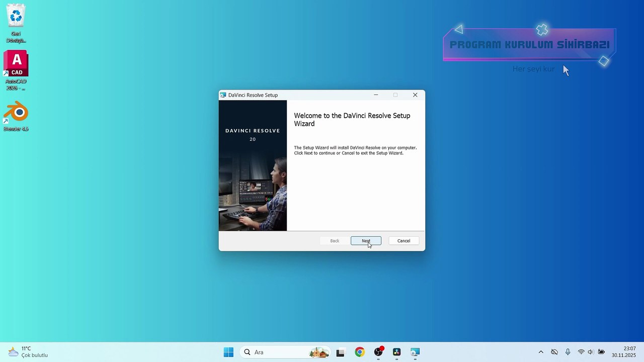Open the Windows Start menu
Image resolution: width=644 pixels, height=362 pixels.
[228, 352]
